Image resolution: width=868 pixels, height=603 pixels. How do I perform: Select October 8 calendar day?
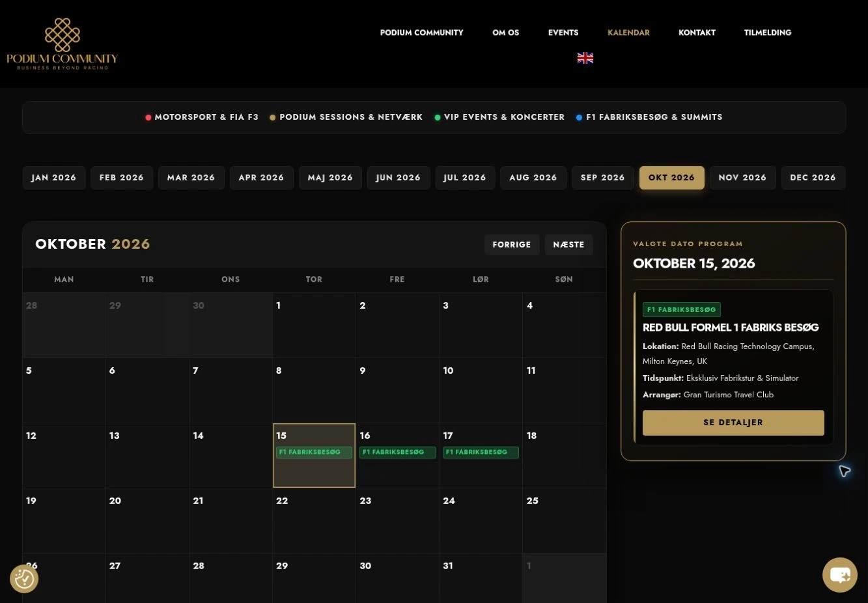(x=314, y=390)
